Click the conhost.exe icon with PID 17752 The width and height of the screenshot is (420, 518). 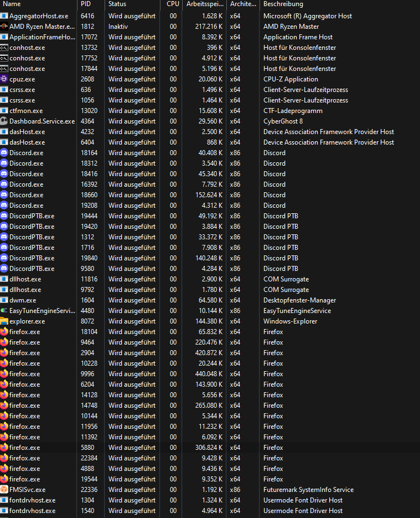4,58
